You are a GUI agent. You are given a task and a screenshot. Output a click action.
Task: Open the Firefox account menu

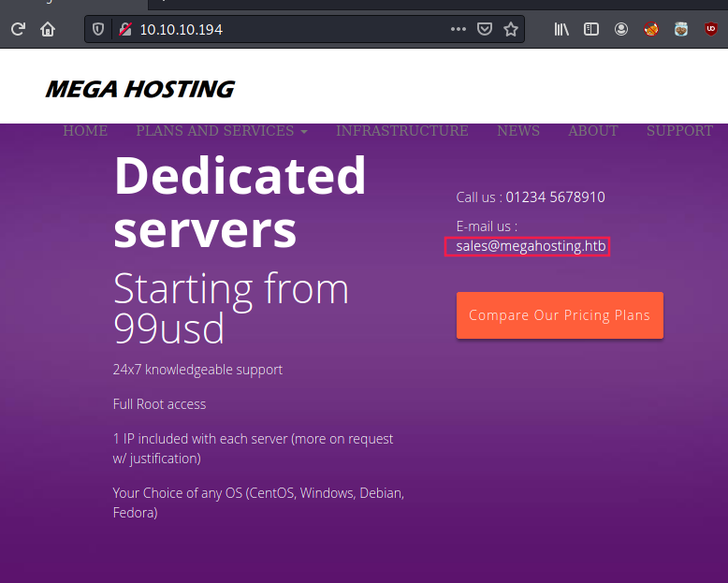click(621, 29)
